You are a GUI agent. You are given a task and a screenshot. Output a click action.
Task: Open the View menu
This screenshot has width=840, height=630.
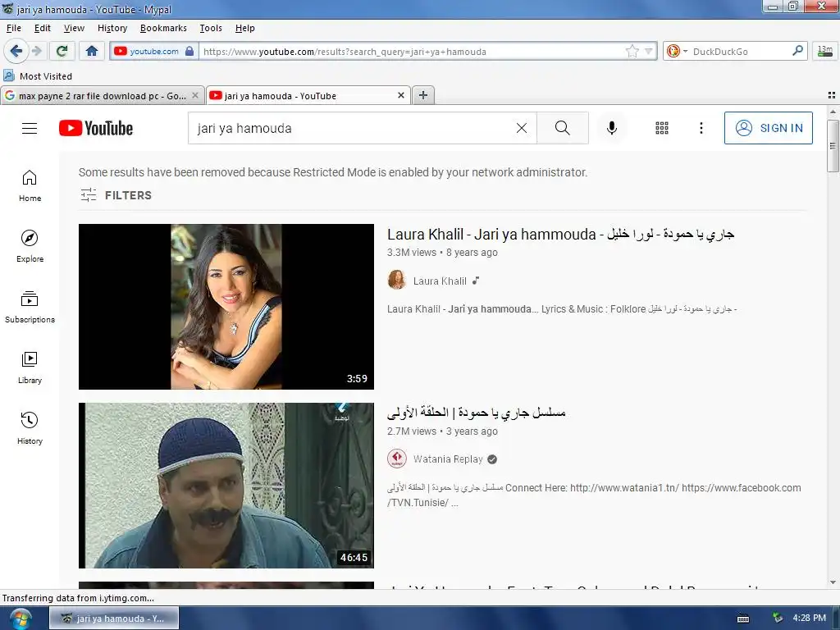pyautogui.click(x=74, y=28)
